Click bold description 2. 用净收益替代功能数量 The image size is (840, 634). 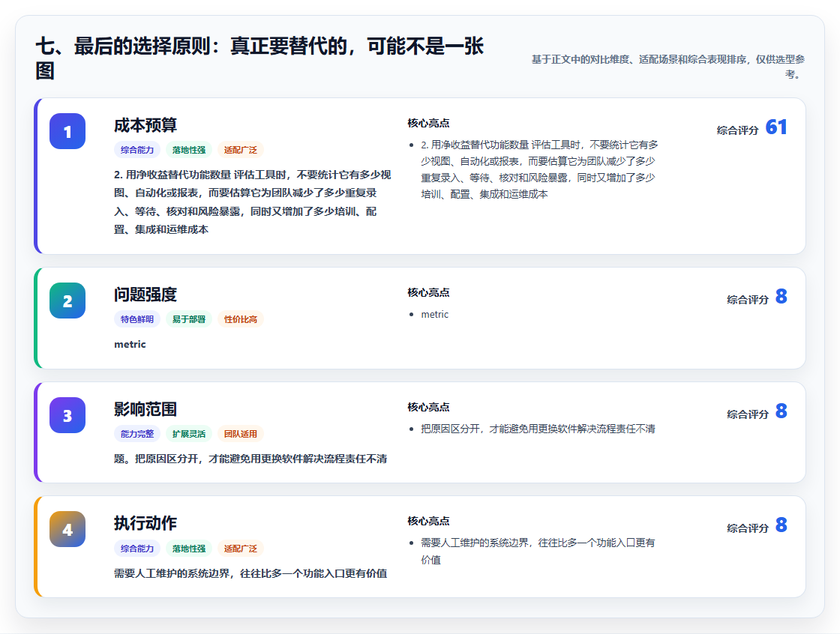click(252, 202)
